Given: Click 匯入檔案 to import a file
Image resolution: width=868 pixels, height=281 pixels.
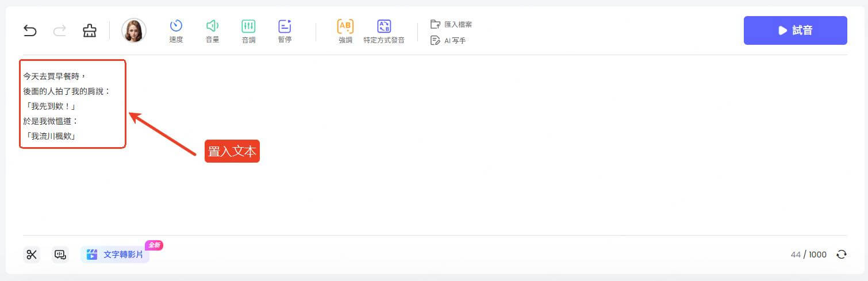Looking at the screenshot, I should tap(451, 24).
